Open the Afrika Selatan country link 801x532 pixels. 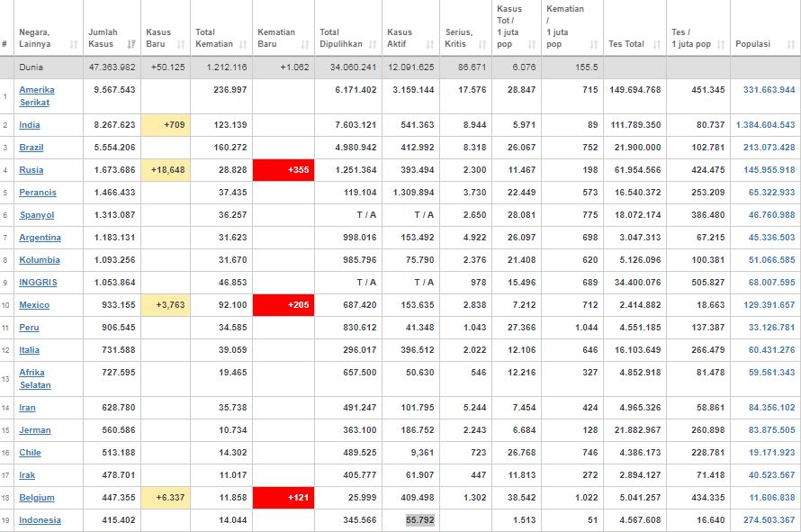pos(35,379)
